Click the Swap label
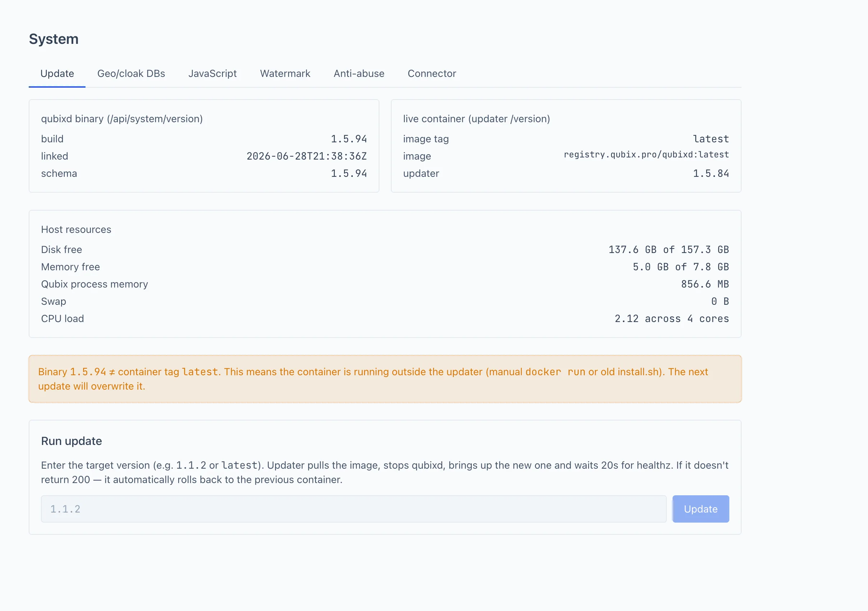The height and width of the screenshot is (611, 868). pos(54,302)
